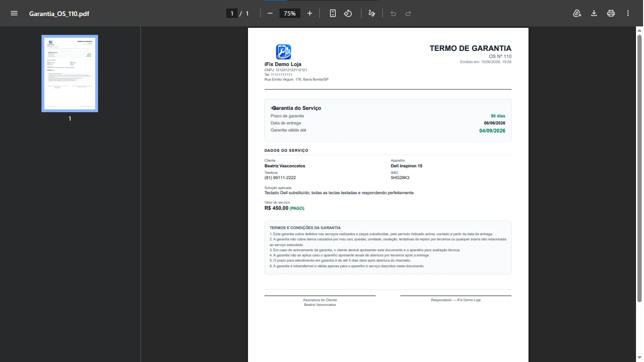
Task: Activate the draw annotation tool
Action: click(x=372, y=13)
